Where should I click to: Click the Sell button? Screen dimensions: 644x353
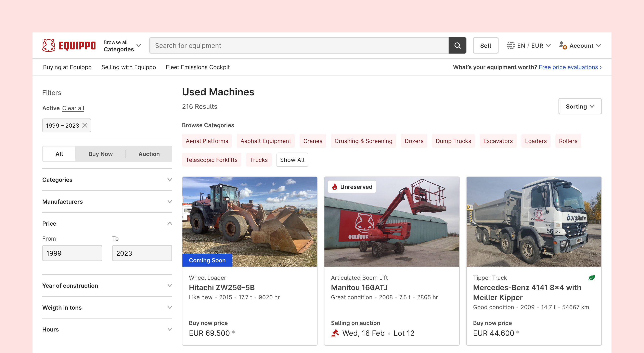(486, 45)
